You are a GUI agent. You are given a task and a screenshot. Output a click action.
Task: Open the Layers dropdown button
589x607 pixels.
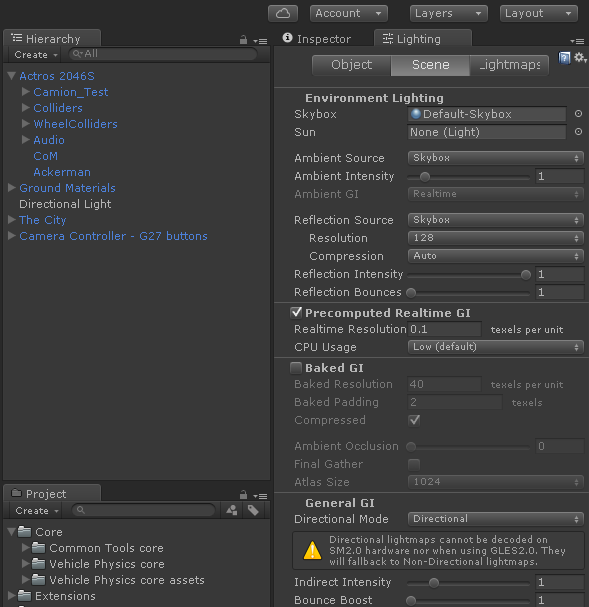coord(449,14)
